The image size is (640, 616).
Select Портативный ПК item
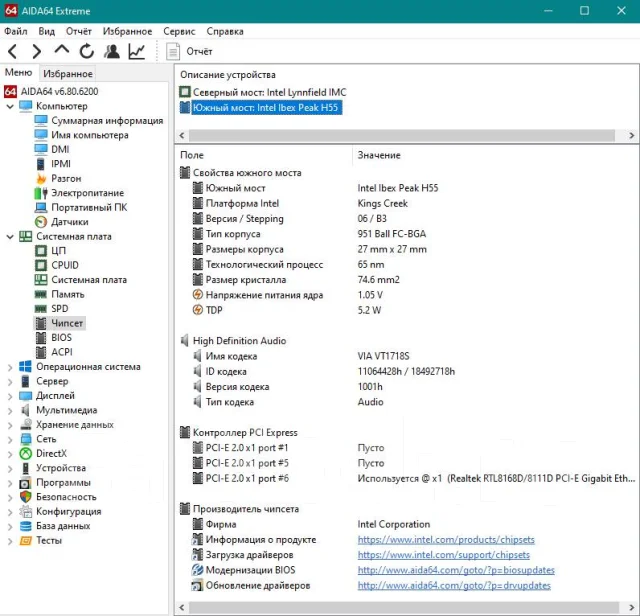pyautogui.click(x=89, y=207)
